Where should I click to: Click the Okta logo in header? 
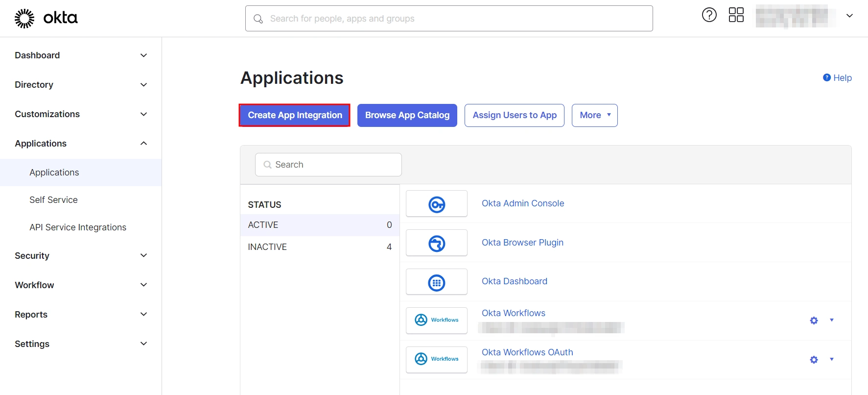(46, 19)
